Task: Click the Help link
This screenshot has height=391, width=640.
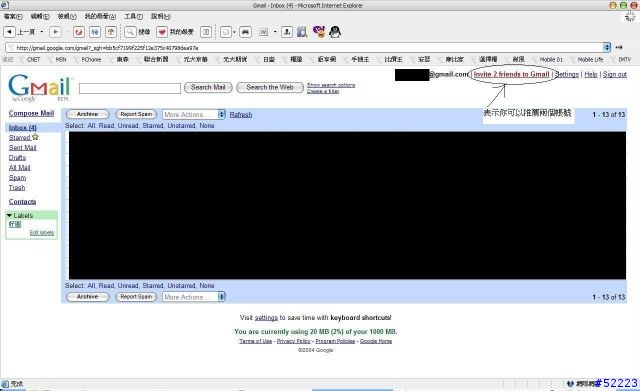Action: (591, 74)
